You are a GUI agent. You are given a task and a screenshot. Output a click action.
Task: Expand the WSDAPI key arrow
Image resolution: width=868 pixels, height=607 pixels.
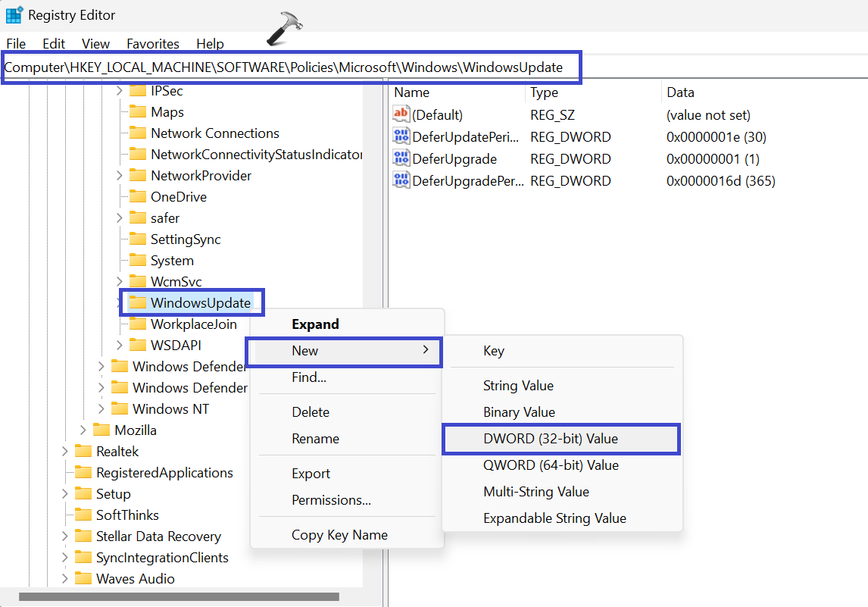(120, 346)
